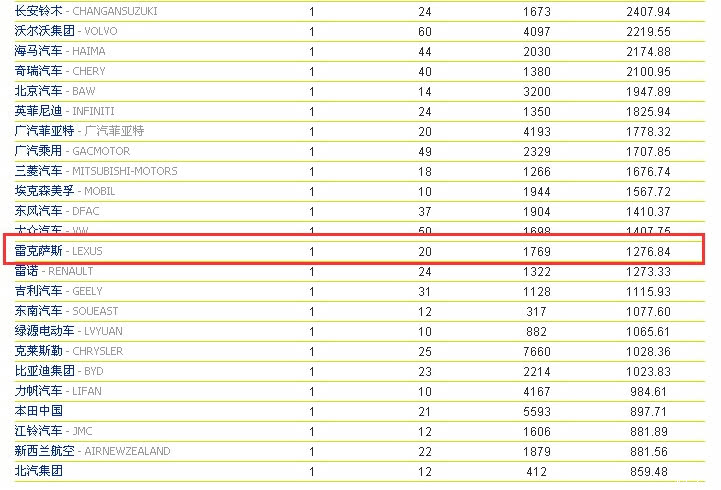Viewport: 721px width, 490px height.
Task: Select value 49 in the GACMOTOR row
Action: click(x=425, y=152)
